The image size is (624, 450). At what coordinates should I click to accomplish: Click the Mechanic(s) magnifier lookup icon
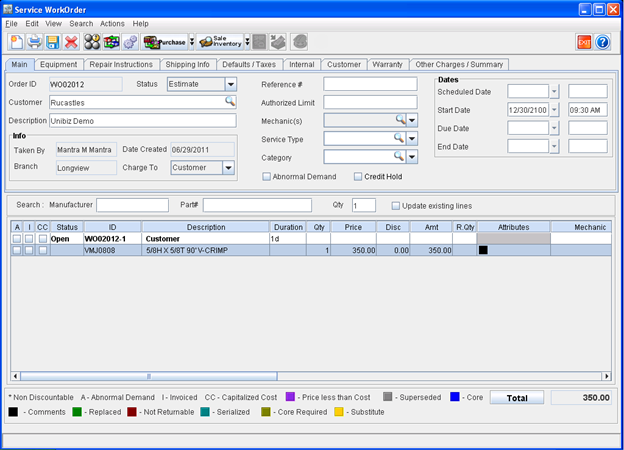pos(400,119)
